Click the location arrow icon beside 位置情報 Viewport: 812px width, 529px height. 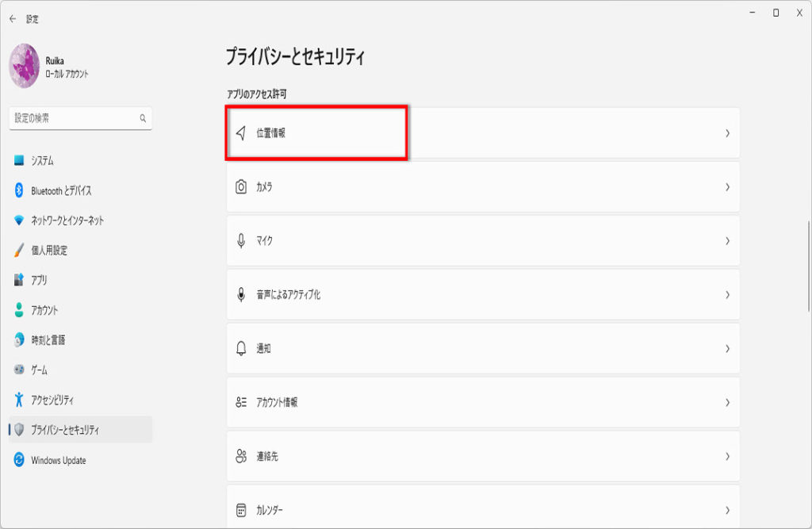pyautogui.click(x=241, y=133)
